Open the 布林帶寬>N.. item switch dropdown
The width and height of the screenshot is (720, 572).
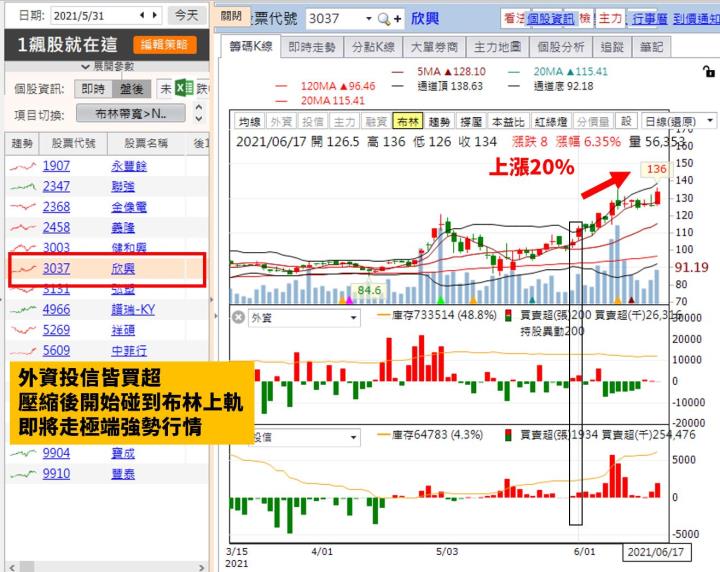click(x=131, y=113)
